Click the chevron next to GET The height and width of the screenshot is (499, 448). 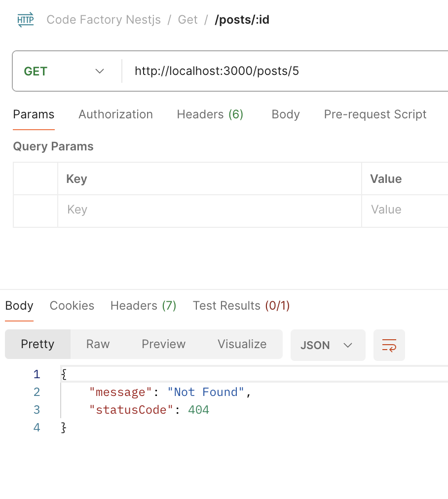coord(100,71)
